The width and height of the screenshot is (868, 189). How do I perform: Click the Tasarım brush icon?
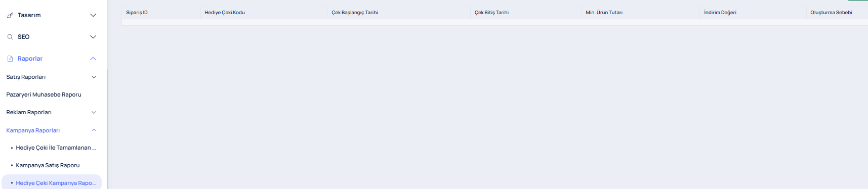[x=10, y=15]
